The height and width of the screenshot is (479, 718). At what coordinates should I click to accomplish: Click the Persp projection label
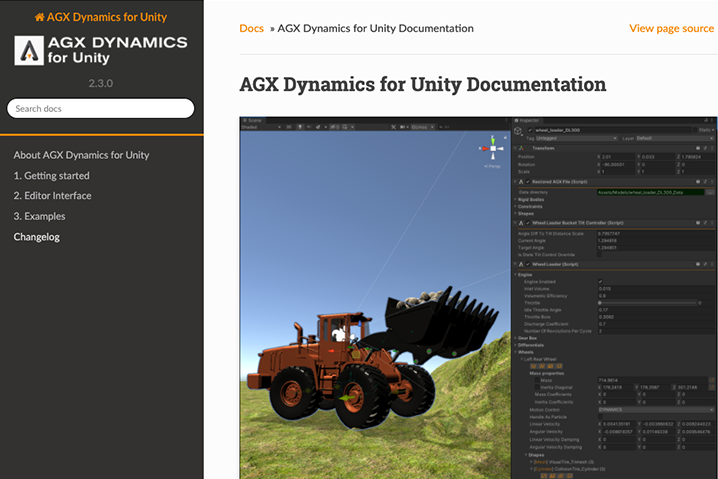click(x=492, y=166)
